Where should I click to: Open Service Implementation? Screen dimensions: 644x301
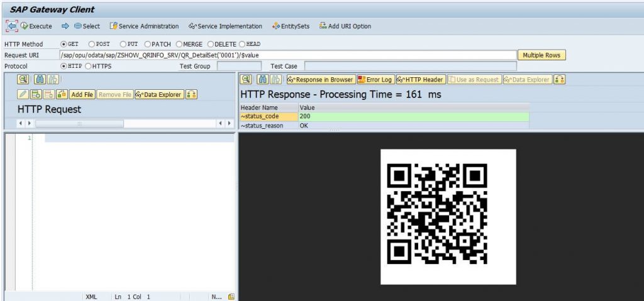click(x=225, y=26)
